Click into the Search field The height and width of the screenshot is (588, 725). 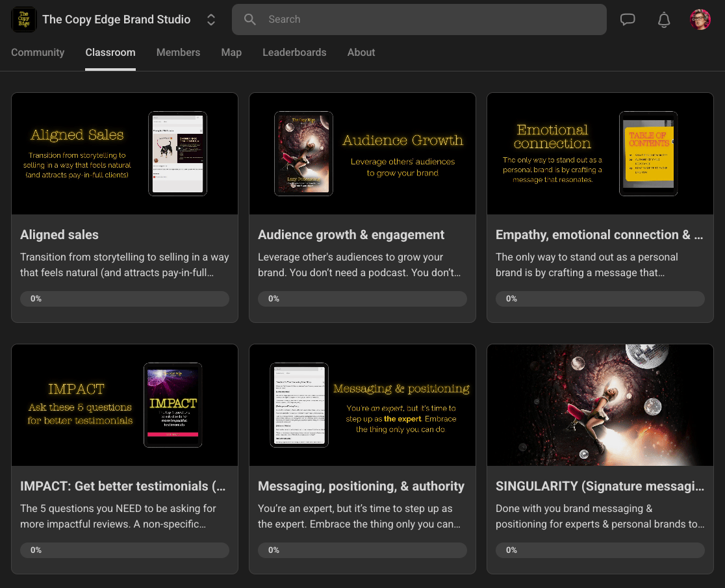point(429,19)
